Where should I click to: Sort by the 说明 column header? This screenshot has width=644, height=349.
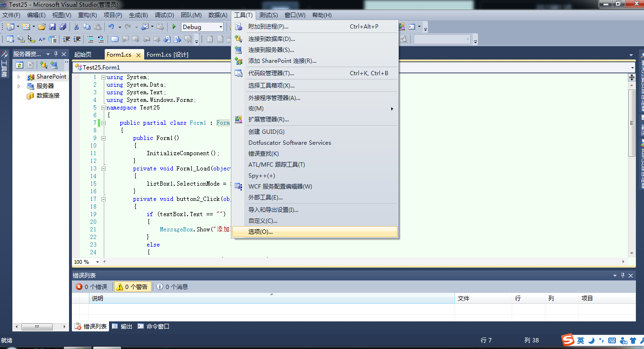(x=272, y=299)
